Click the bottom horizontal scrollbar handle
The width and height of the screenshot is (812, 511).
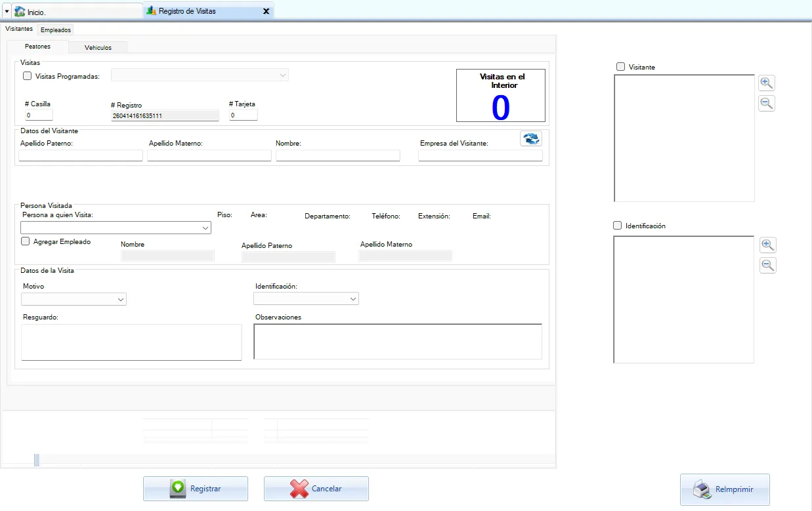pos(37,460)
